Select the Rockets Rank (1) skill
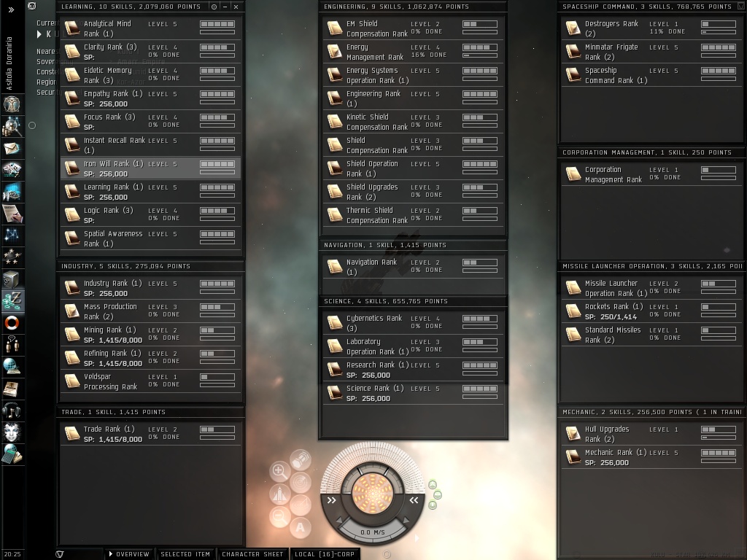 click(652, 311)
